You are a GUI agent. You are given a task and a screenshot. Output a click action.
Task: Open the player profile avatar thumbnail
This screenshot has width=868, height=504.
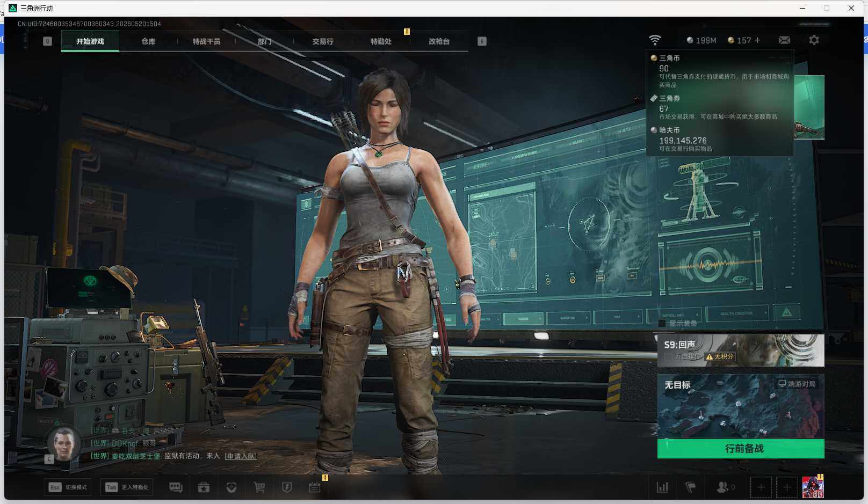[x=813, y=487]
